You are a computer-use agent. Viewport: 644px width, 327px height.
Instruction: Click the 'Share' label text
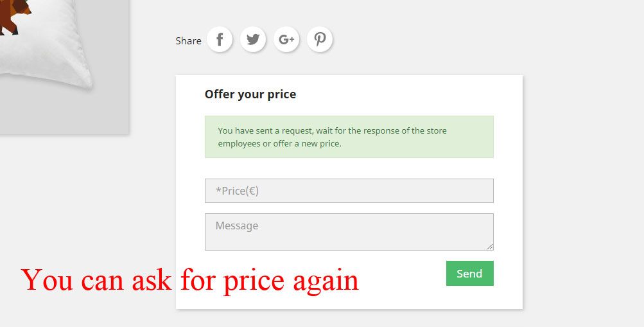(189, 40)
